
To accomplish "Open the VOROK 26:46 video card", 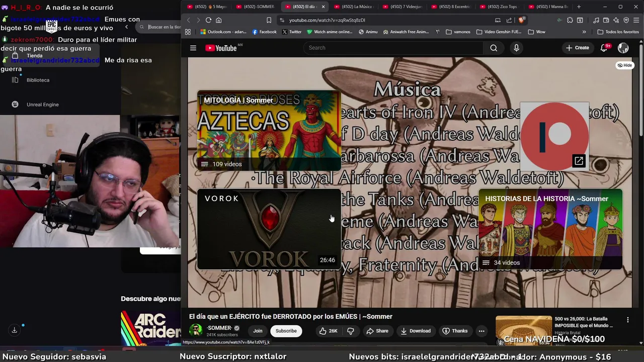I will (269, 229).
